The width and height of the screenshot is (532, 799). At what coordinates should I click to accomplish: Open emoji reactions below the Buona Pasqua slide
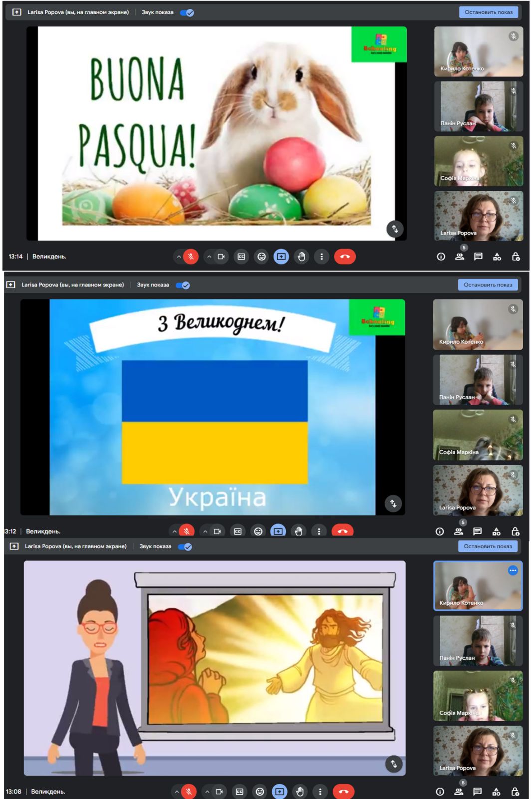click(x=261, y=257)
